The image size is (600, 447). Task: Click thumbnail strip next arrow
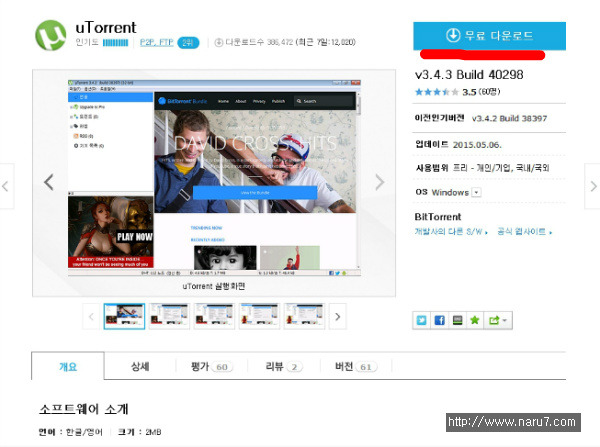[338, 316]
